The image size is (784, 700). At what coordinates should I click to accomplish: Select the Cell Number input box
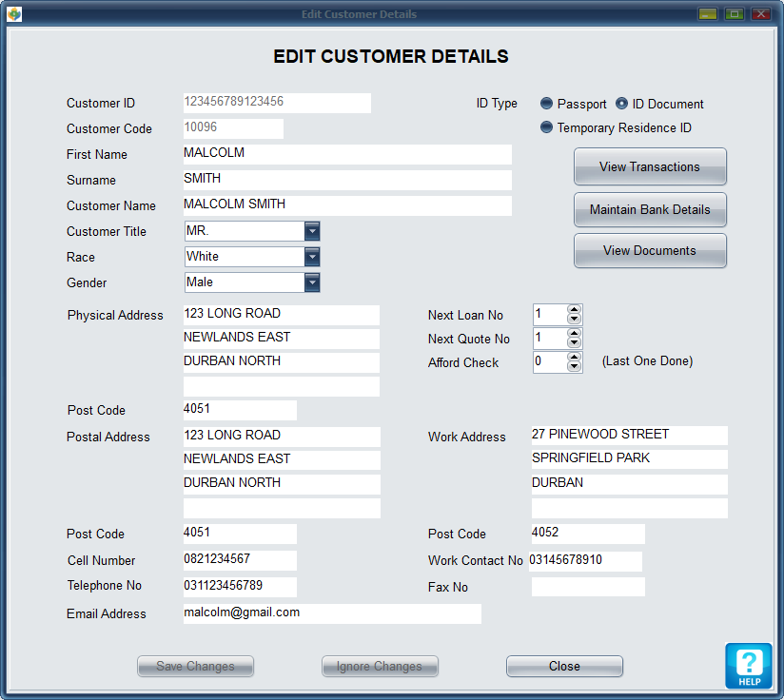pyautogui.click(x=240, y=560)
